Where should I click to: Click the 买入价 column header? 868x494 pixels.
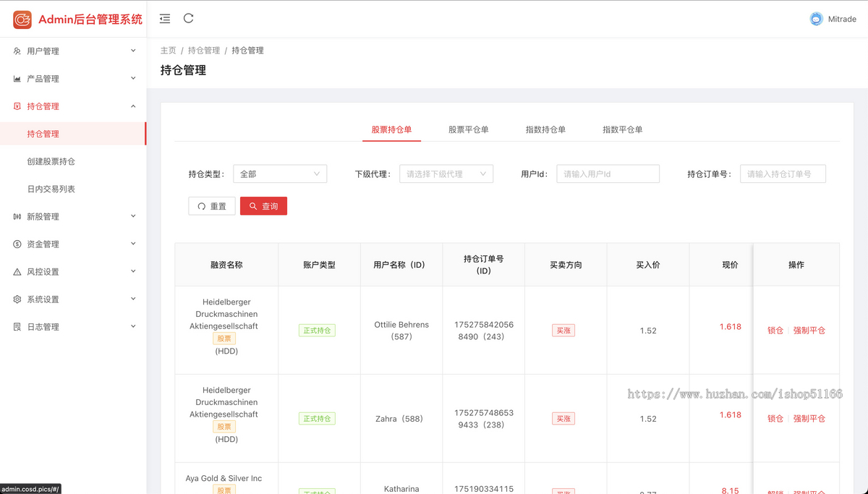tap(648, 265)
